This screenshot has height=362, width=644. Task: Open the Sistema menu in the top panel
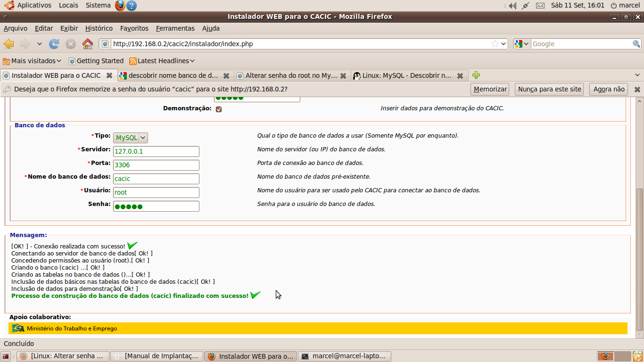point(98,5)
